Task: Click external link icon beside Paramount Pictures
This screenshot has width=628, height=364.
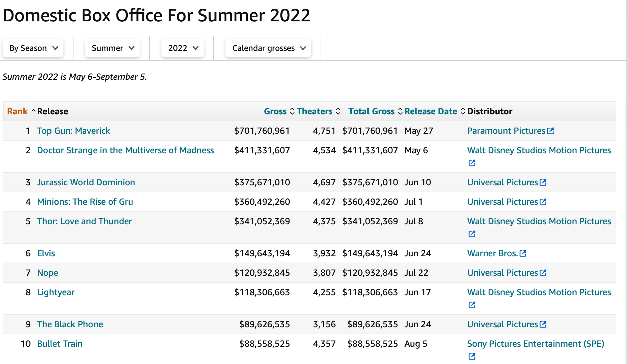Action: pyautogui.click(x=550, y=131)
